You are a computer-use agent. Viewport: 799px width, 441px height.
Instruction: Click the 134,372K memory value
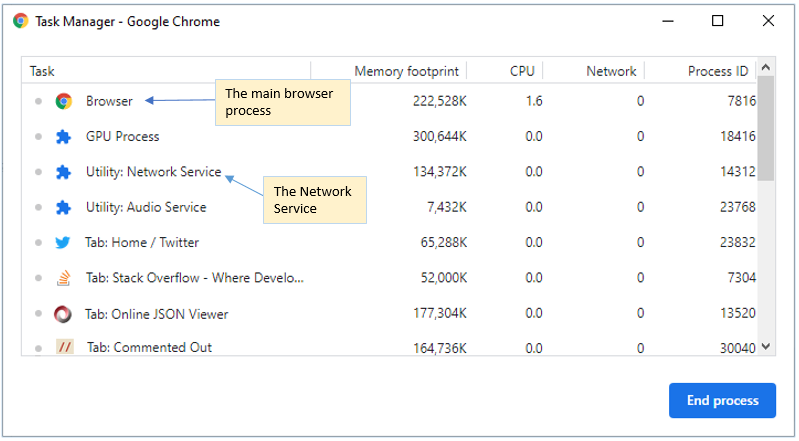click(439, 171)
